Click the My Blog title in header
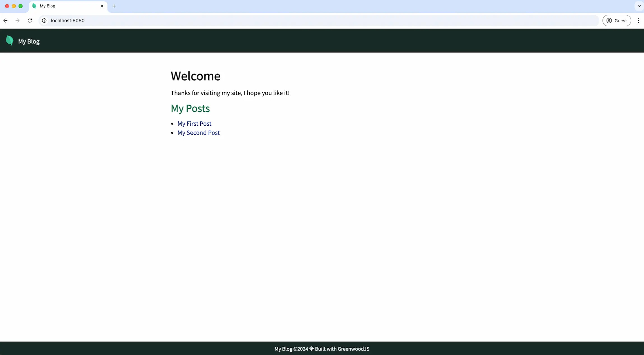 click(x=29, y=41)
